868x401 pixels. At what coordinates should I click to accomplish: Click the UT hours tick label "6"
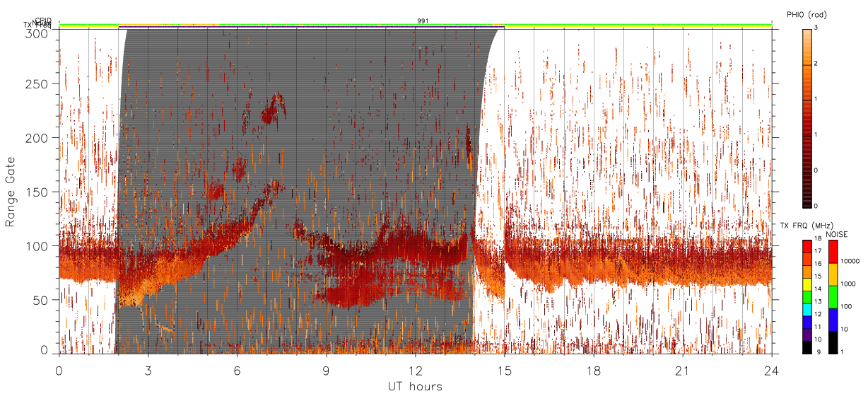pyautogui.click(x=237, y=370)
